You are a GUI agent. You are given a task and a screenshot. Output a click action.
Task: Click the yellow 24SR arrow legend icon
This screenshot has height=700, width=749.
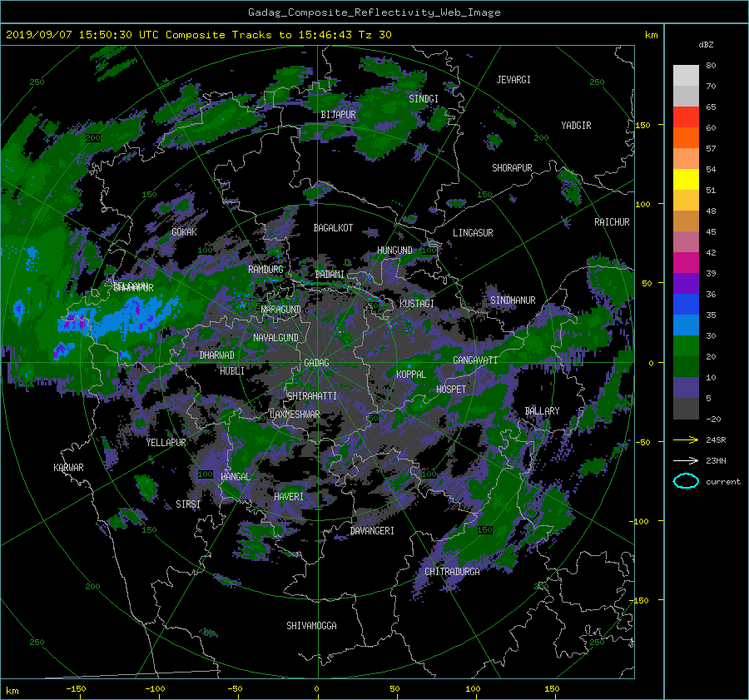pos(686,439)
